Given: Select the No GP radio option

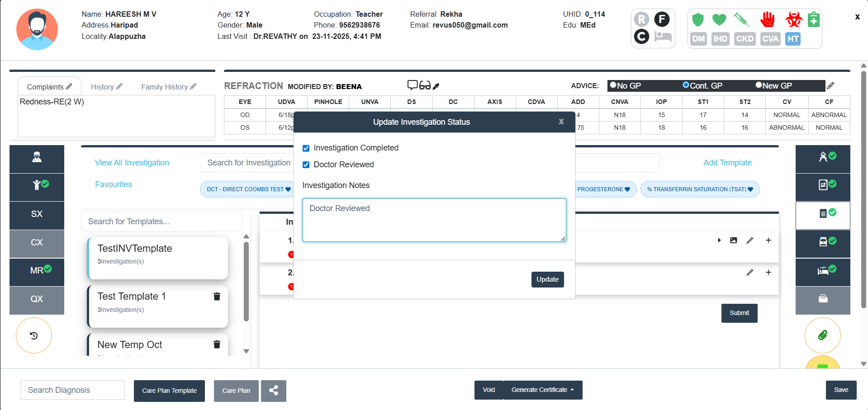Looking at the screenshot, I should (613, 85).
